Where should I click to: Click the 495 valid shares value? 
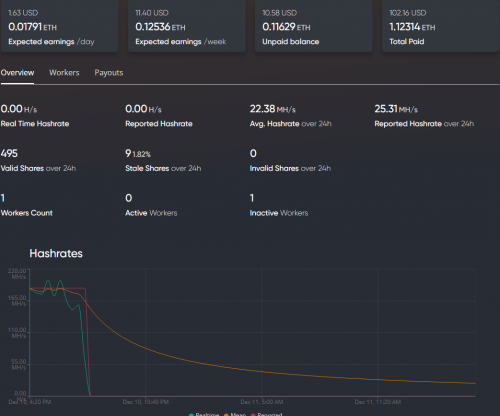point(9,153)
